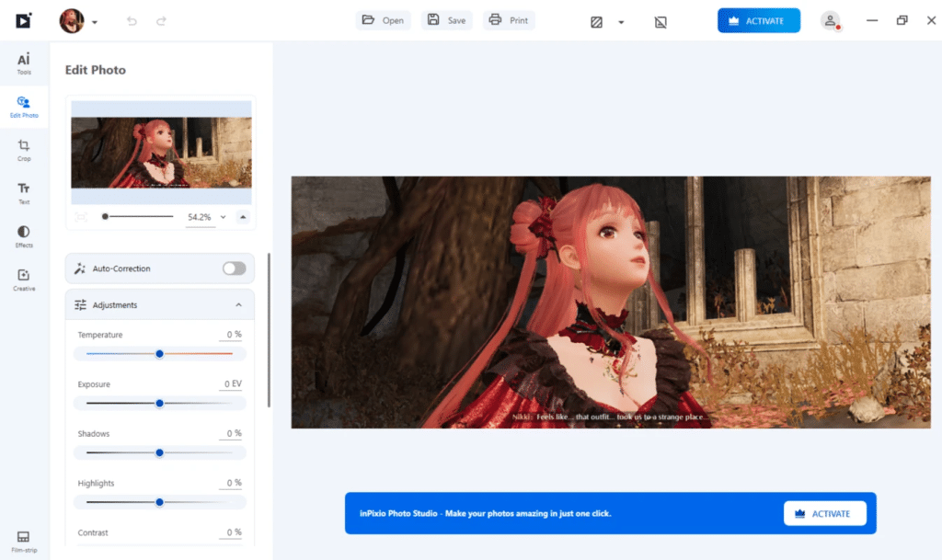Screen dimensions: 942x560
Task: Open the AI Tools panel
Action: click(23, 63)
